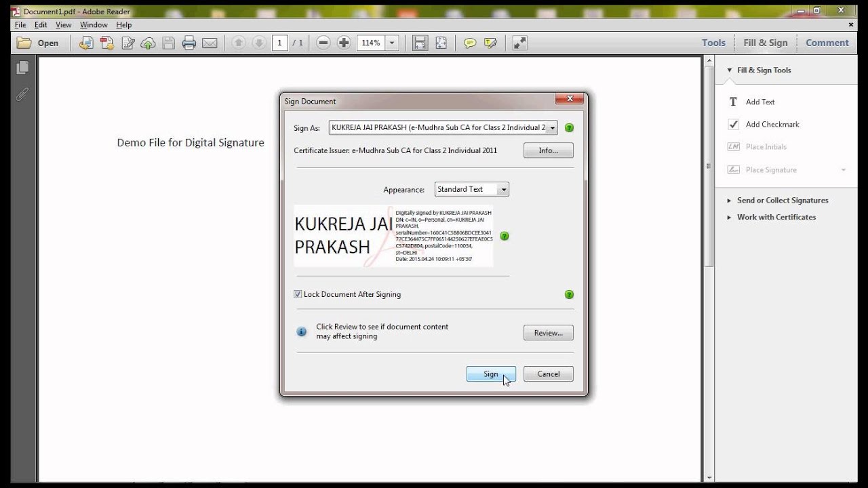
Task: Click the Sign button
Action: click(x=491, y=374)
